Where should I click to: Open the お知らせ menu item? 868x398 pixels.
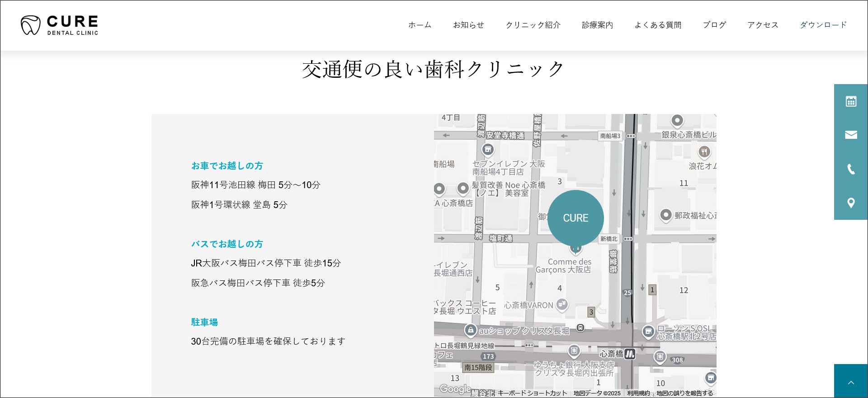click(x=468, y=25)
